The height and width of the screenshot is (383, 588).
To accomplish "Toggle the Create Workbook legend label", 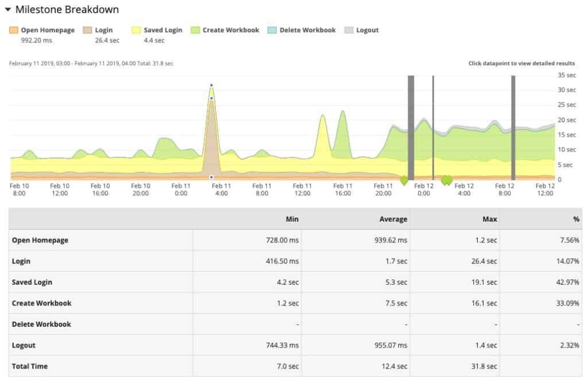I will 231,30.
